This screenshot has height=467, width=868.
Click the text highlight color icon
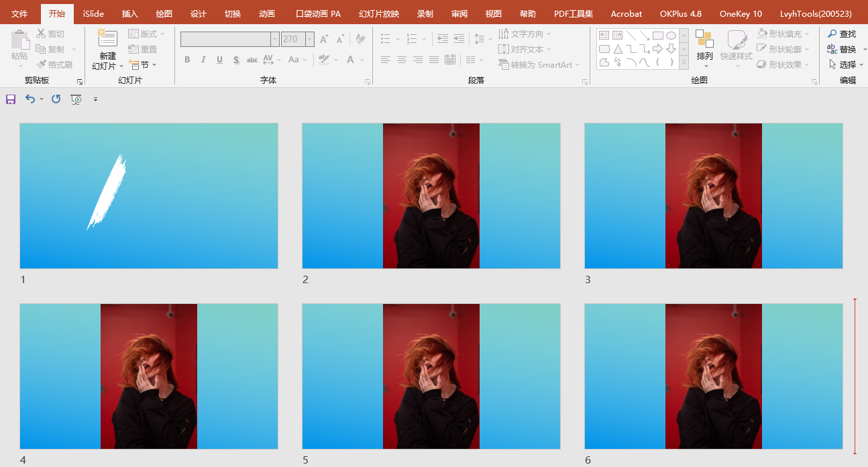point(324,60)
